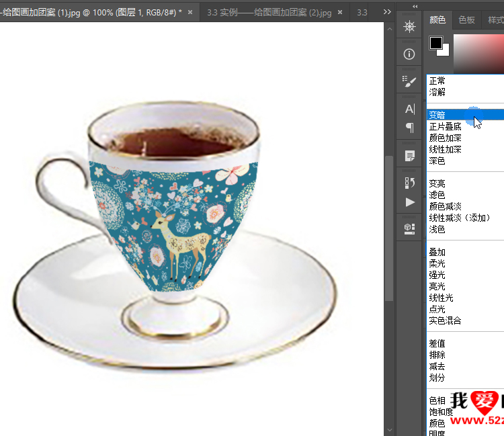Choose 排除 blend mode
This screenshot has height=436, width=504.
[465, 355]
